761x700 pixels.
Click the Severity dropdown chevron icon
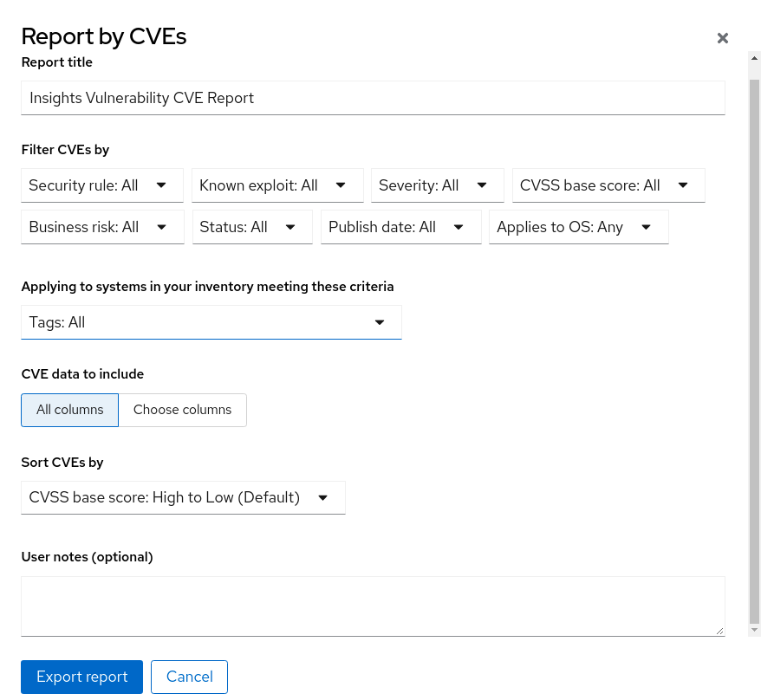[482, 185]
